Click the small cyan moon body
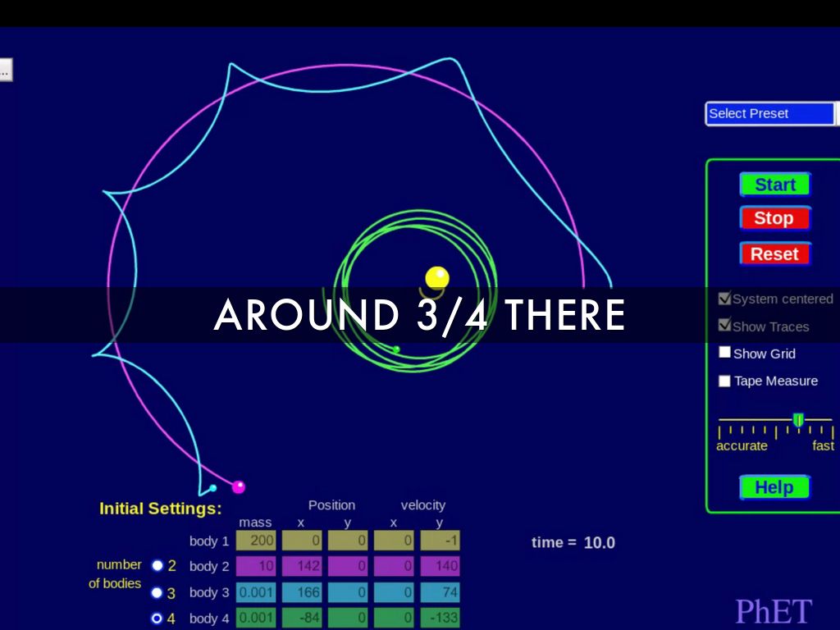 pos(213,488)
